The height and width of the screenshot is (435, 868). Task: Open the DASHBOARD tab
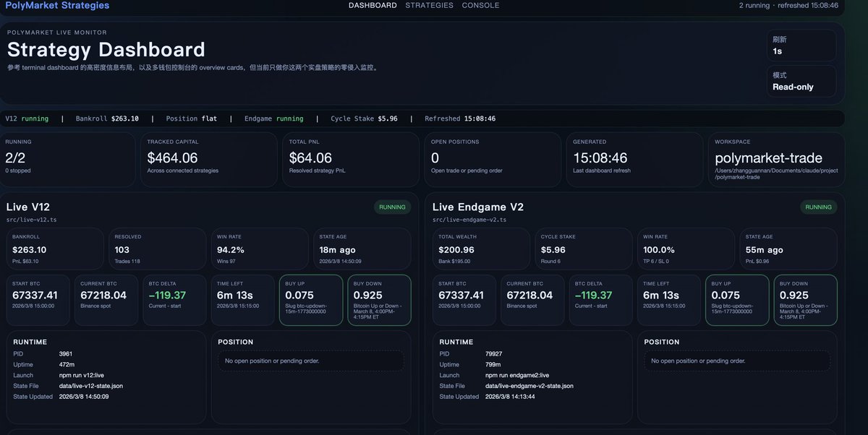(x=373, y=5)
